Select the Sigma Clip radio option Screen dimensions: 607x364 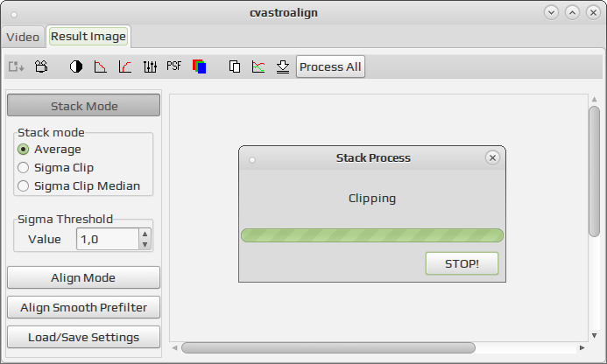(x=56, y=167)
